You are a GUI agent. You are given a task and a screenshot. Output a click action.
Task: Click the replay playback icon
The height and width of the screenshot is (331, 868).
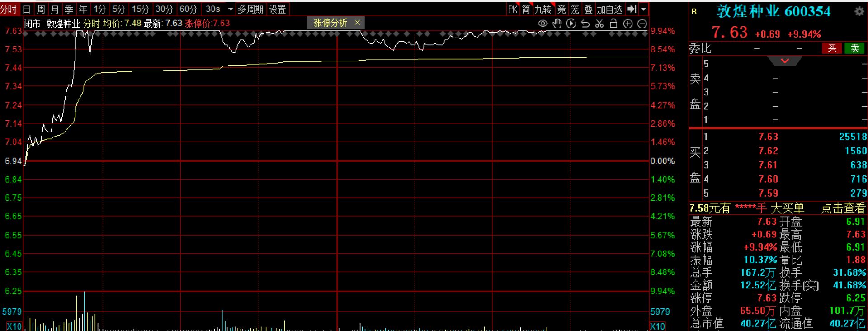click(x=571, y=24)
